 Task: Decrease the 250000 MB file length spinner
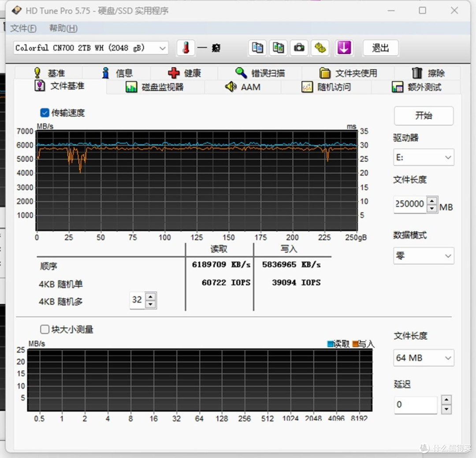coord(431,208)
